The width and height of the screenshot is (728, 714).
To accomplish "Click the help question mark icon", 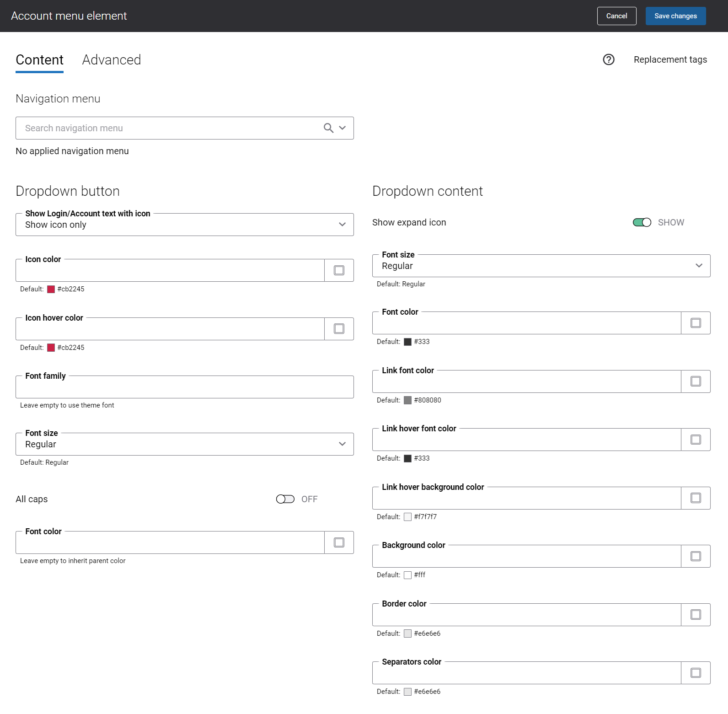I will 608,59.
